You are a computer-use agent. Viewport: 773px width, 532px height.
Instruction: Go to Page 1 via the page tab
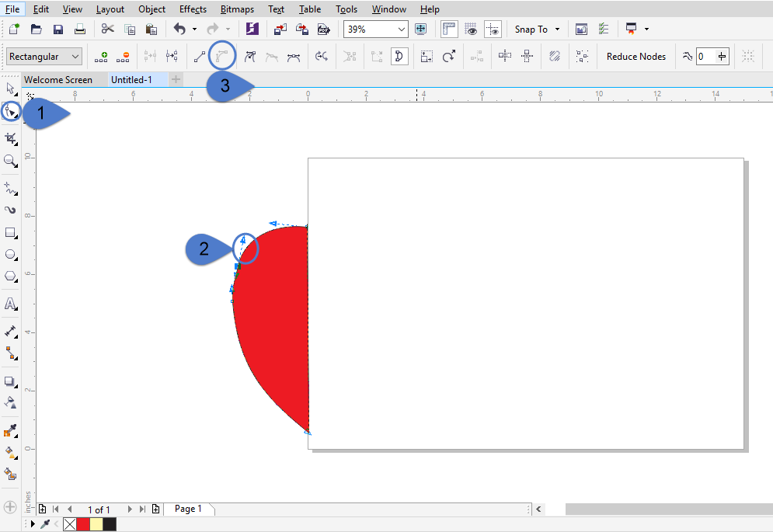pyautogui.click(x=189, y=509)
